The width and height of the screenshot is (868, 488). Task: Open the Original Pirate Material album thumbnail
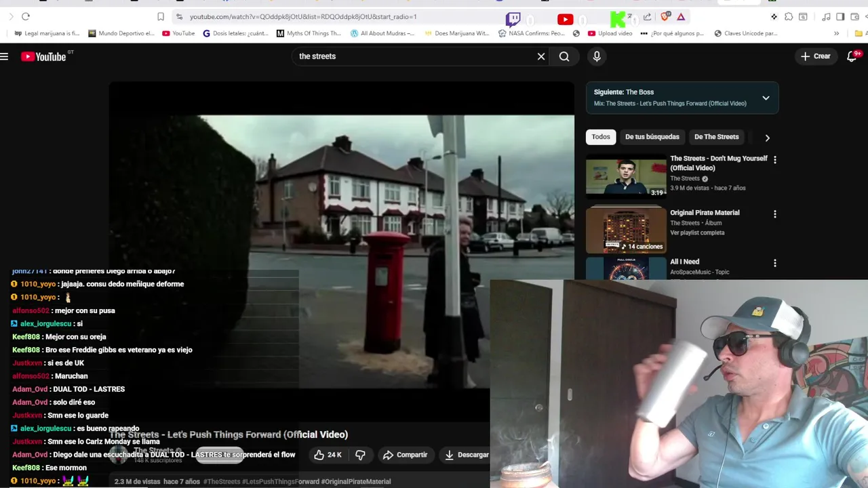pos(626,230)
